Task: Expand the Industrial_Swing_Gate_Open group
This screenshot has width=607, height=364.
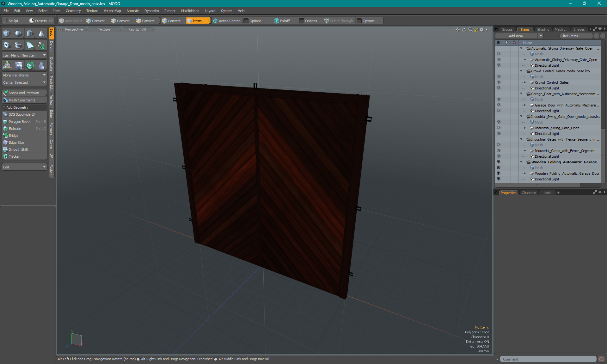Action: point(525,128)
